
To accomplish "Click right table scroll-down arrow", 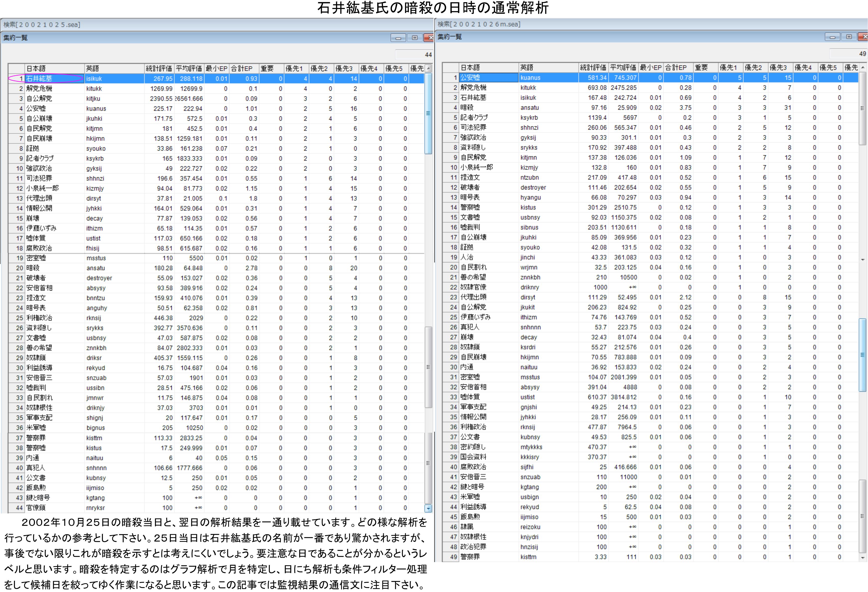I will tap(863, 558).
